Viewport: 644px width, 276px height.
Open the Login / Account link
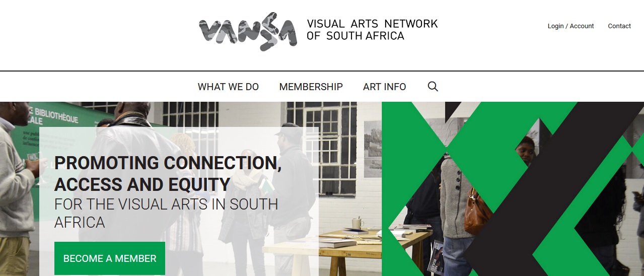570,26
